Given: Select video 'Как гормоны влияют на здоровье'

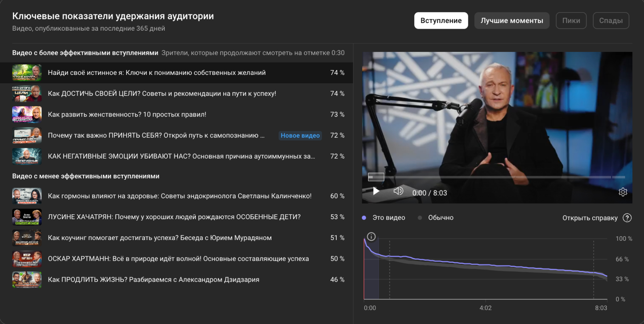Looking at the screenshot, I should coord(176,196).
